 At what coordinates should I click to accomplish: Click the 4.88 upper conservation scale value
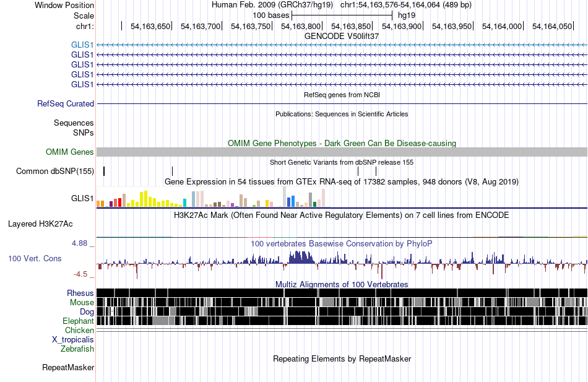79,243
